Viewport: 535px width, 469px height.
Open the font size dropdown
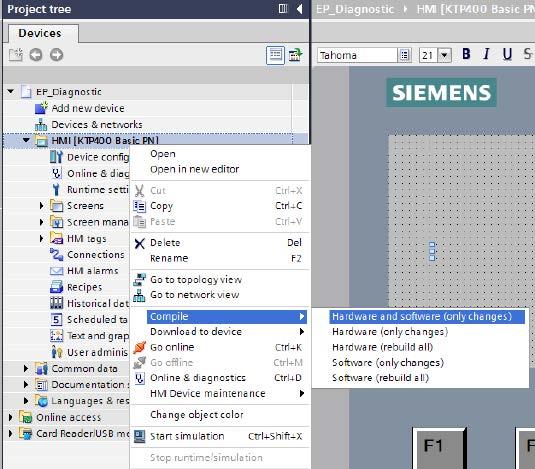pos(444,55)
